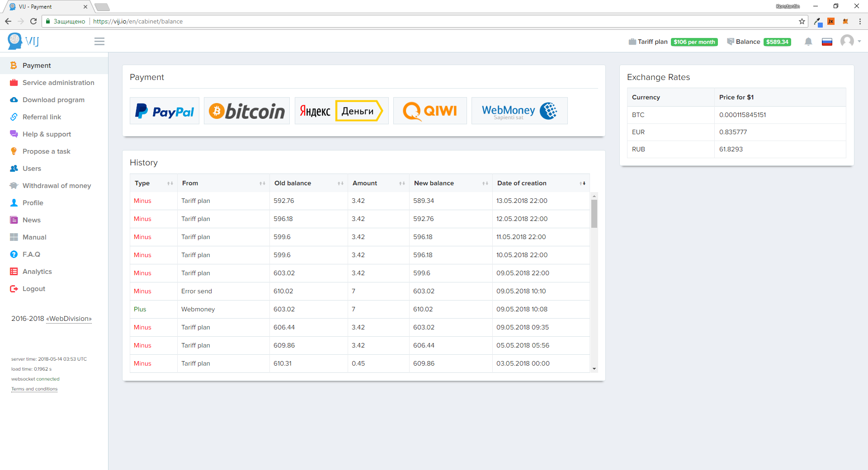Visit the WebDivision footer link
Viewport: 868px width, 470px height.
(x=70, y=319)
